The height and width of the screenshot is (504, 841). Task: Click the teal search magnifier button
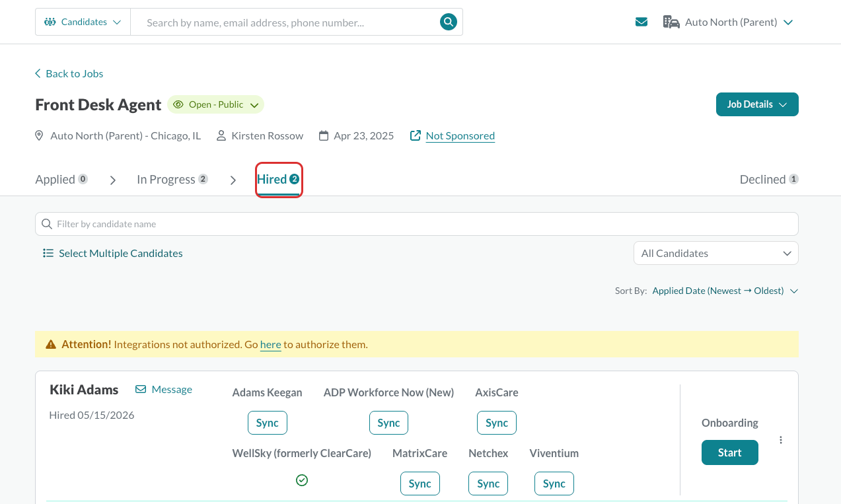pyautogui.click(x=449, y=22)
